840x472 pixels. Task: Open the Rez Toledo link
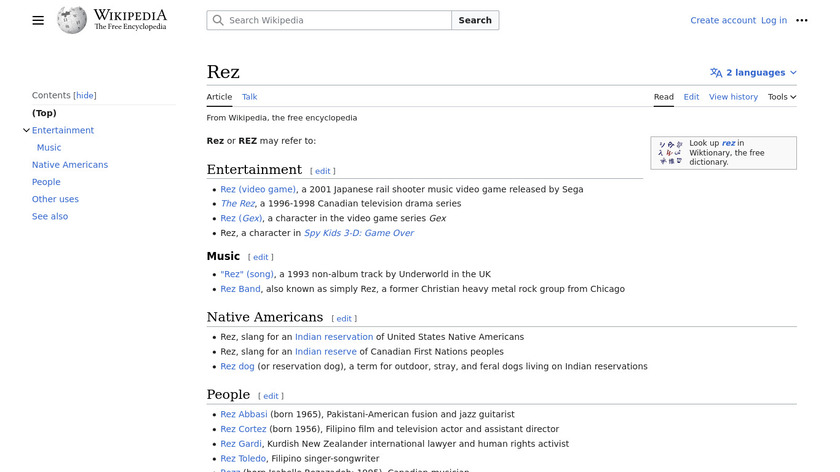pos(243,459)
